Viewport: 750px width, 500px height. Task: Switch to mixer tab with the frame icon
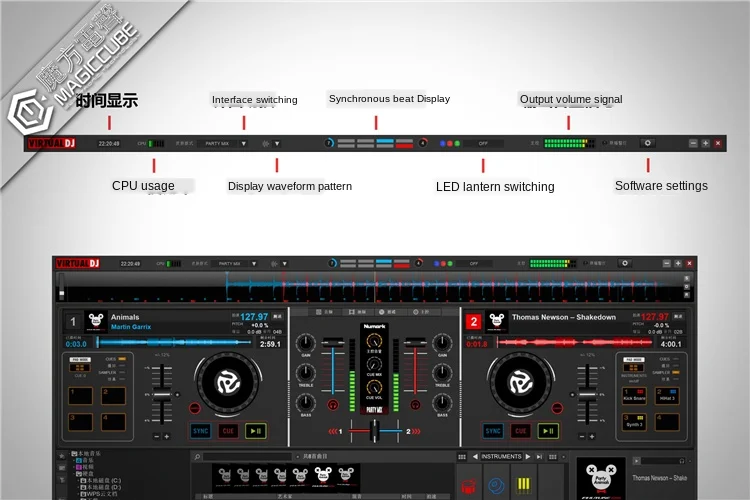pyautogui.click(x=357, y=312)
